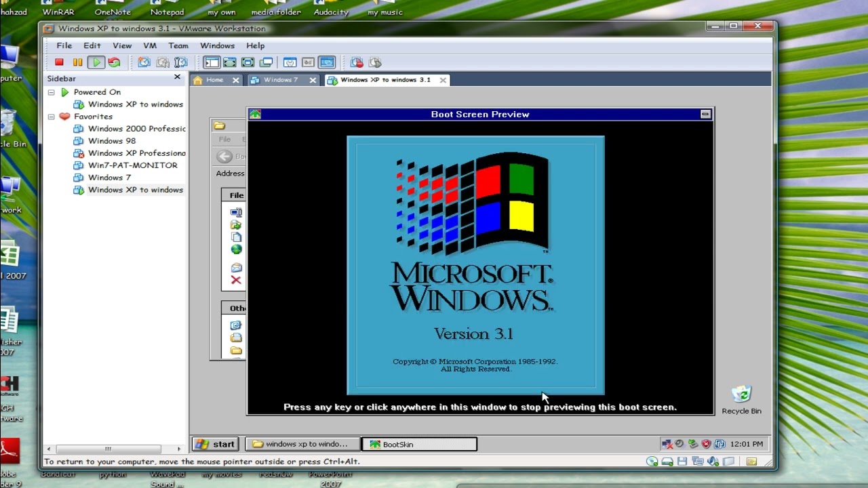Click the Safely Remove Hardware guest tray icon
The height and width of the screenshot is (488, 868).
[692, 444]
